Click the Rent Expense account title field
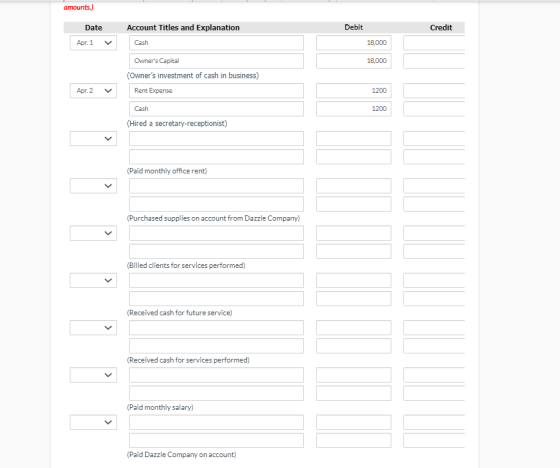Screen dimensions: 560x468 click(216, 91)
